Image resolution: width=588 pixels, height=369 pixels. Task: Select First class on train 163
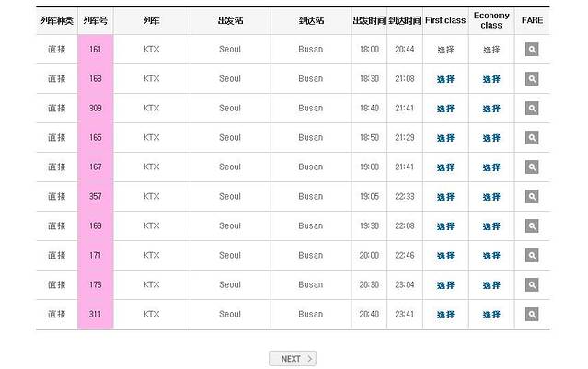pyautogui.click(x=445, y=79)
